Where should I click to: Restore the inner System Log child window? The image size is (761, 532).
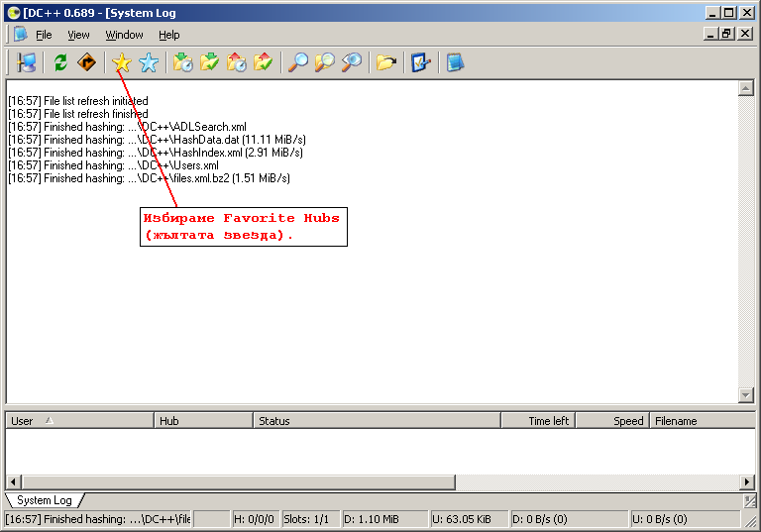point(726,34)
